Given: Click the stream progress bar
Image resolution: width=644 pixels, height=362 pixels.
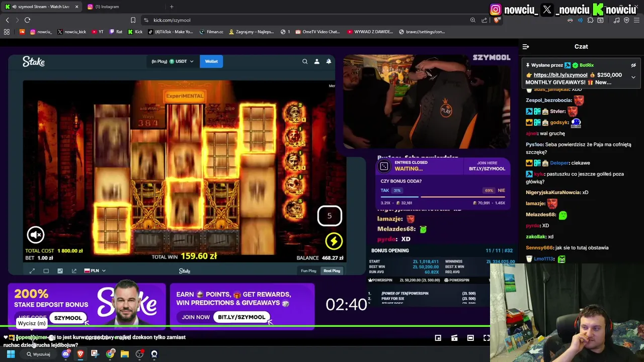Looking at the screenshot, I should click(x=245, y=326).
